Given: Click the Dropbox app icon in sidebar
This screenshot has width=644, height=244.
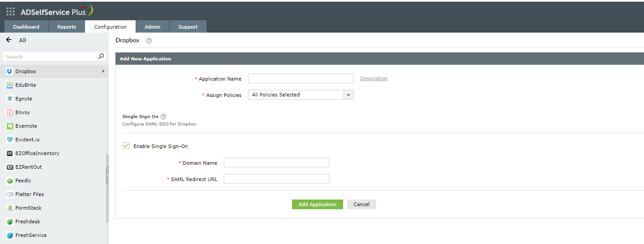Looking at the screenshot, I should point(10,71).
